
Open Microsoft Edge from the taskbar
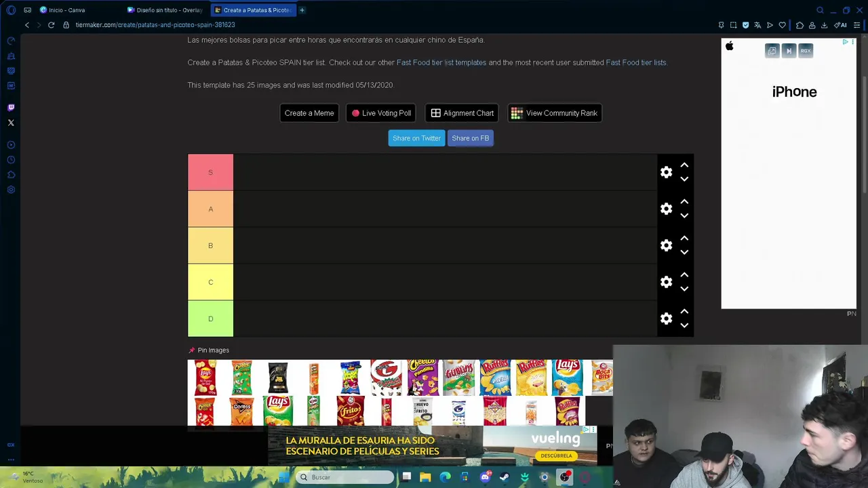pyautogui.click(x=445, y=477)
